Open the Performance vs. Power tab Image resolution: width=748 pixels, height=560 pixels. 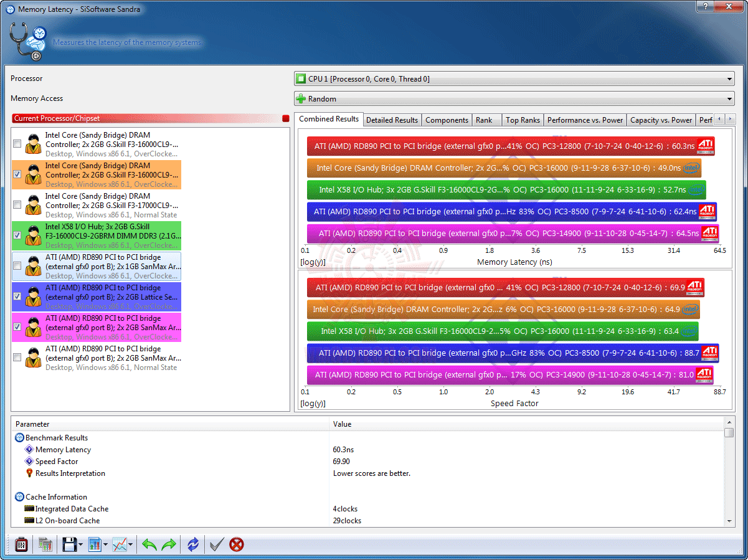pos(585,120)
